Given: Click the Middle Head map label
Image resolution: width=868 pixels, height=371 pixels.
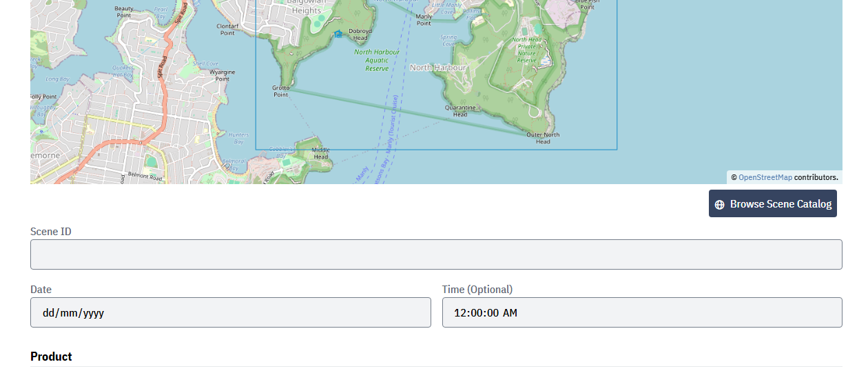Looking at the screenshot, I should click(x=321, y=153).
